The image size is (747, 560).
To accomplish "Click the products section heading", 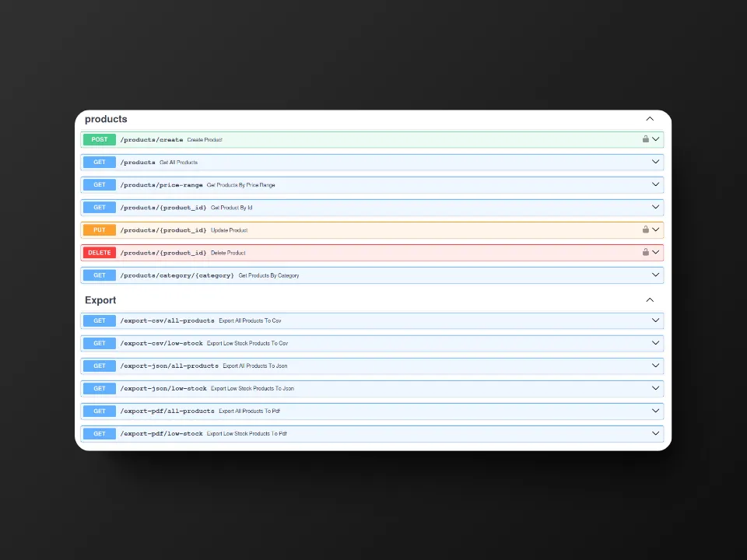I will pyautogui.click(x=106, y=119).
